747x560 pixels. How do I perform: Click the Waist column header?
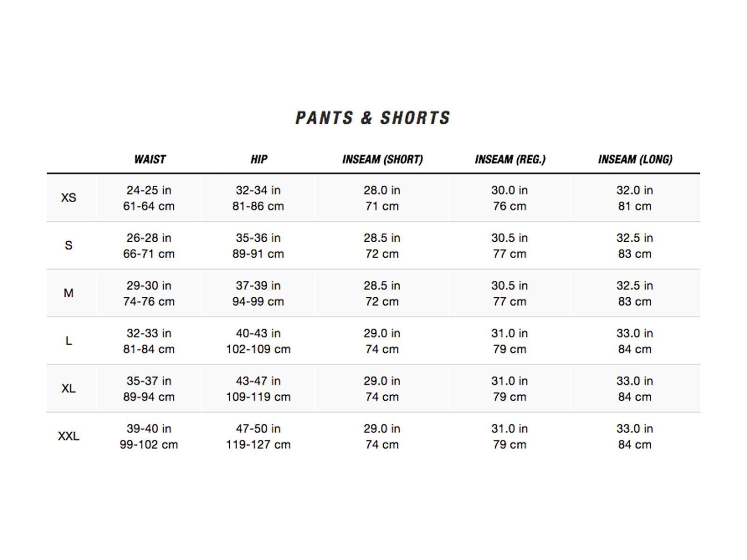point(149,160)
